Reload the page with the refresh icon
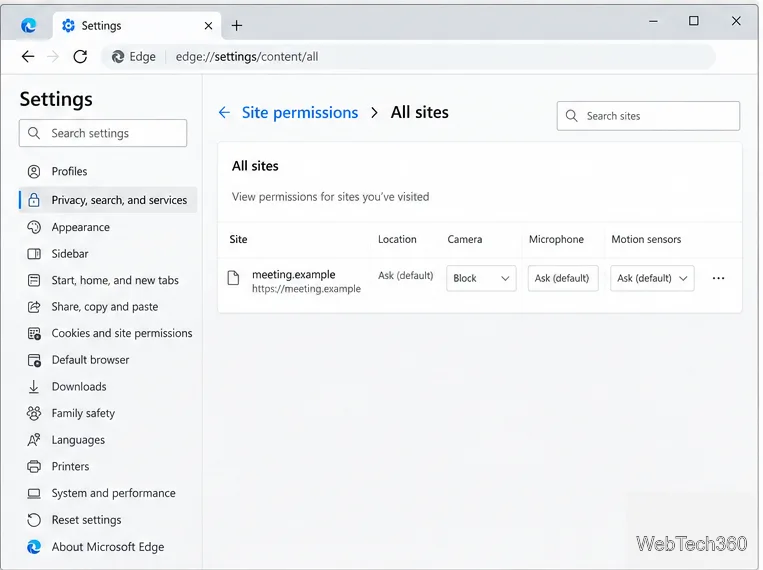Screen dimensions: 763x570 click(x=80, y=56)
